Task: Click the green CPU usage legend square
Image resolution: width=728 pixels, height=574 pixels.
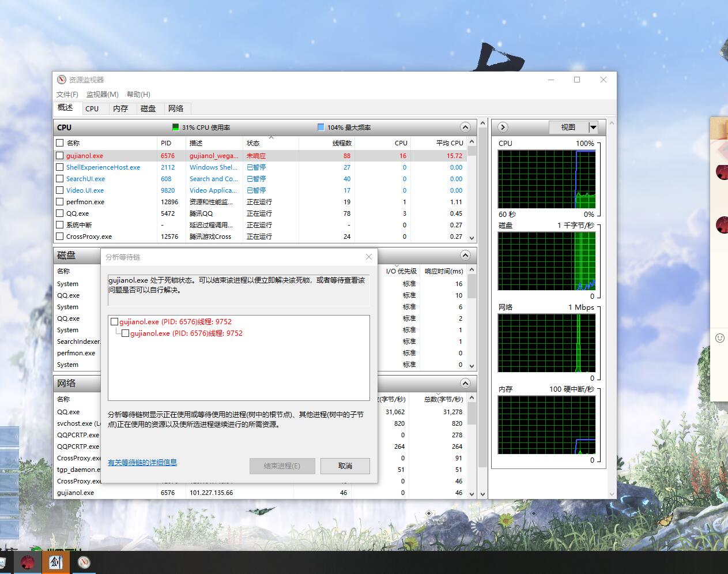Action: click(176, 127)
